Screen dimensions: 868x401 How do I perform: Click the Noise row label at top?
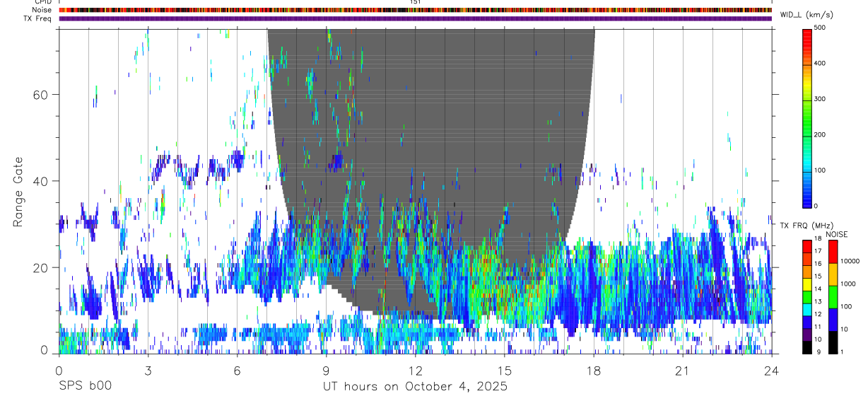[42, 10]
